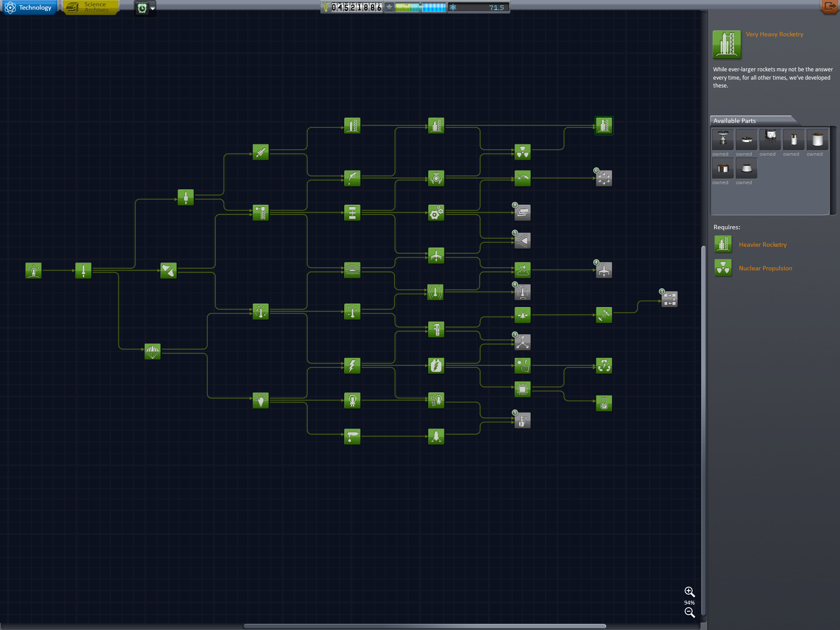The height and width of the screenshot is (630, 840).
Task: Select the recycle arrows tech node
Action: pos(604,366)
